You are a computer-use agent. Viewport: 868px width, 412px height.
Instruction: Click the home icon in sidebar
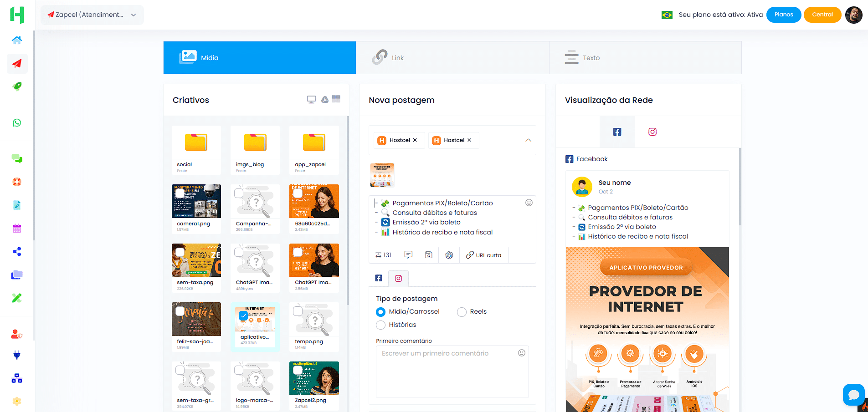click(x=17, y=40)
